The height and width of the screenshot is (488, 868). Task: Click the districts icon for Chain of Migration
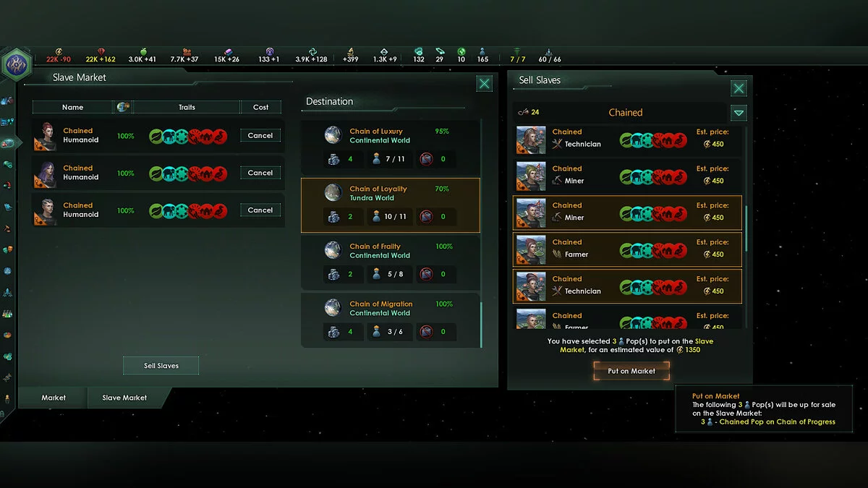pyautogui.click(x=333, y=332)
